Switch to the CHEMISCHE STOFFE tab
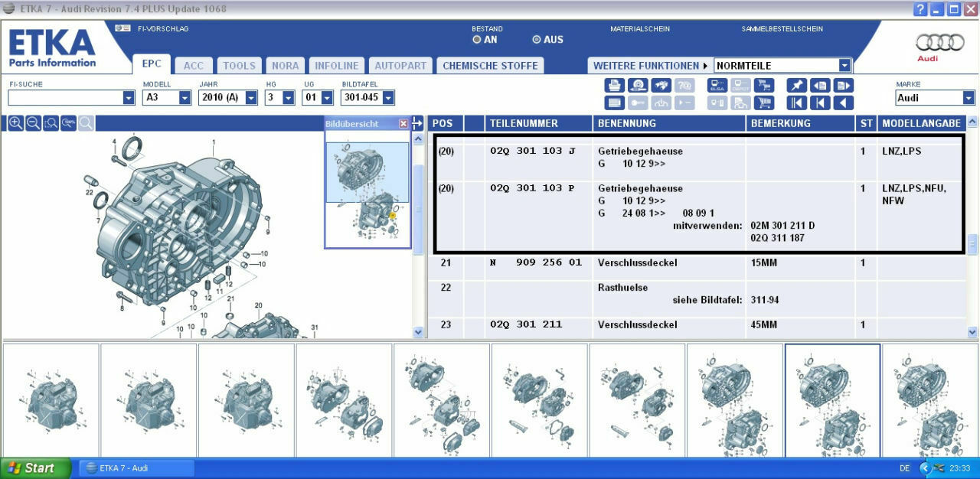 coord(490,66)
